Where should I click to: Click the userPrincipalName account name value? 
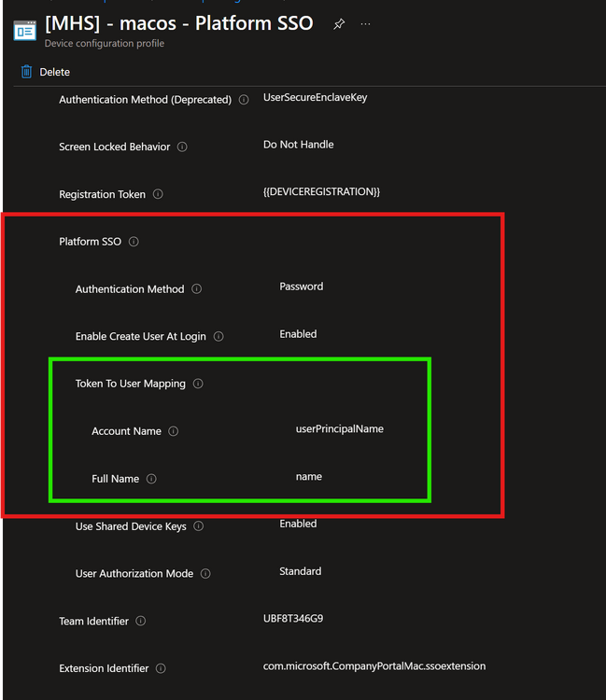[x=339, y=429]
